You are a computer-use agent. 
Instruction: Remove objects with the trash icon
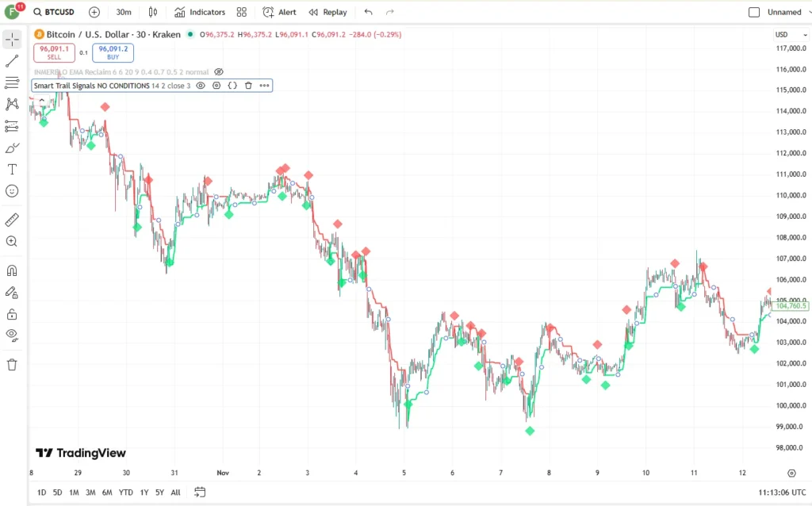[12, 365]
